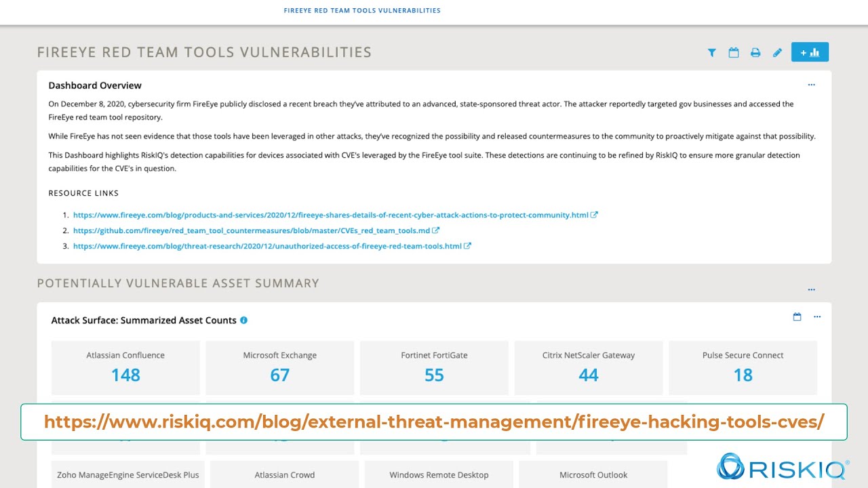The height and width of the screenshot is (488, 868).
Task: Open Microsoft Exchange 67 asset card
Action: pos(280,367)
